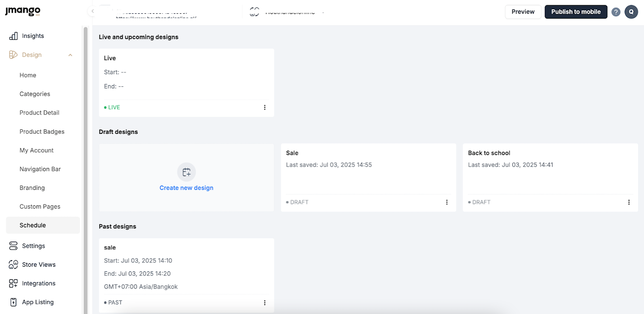Click the Design palette icon
The width and height of the screenshot is (644, 314).
[x=13, y=55]
